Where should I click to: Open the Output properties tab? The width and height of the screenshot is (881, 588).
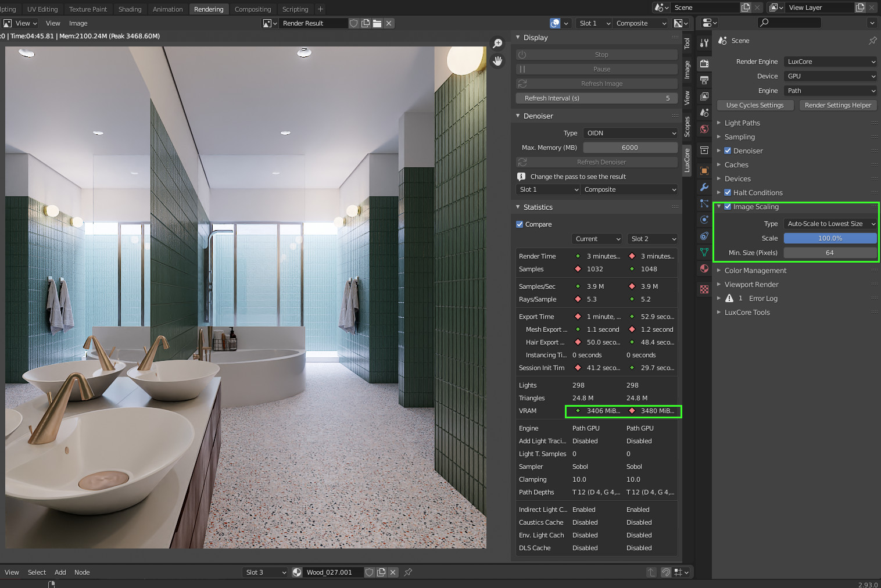(704, 80)
